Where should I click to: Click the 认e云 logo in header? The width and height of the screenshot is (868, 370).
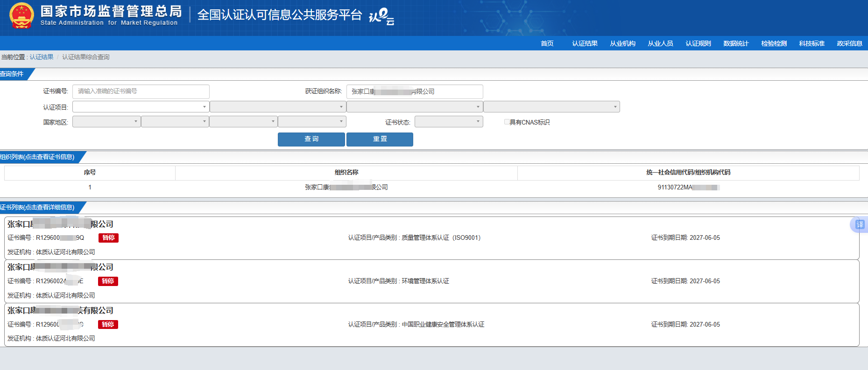point(381,16)
